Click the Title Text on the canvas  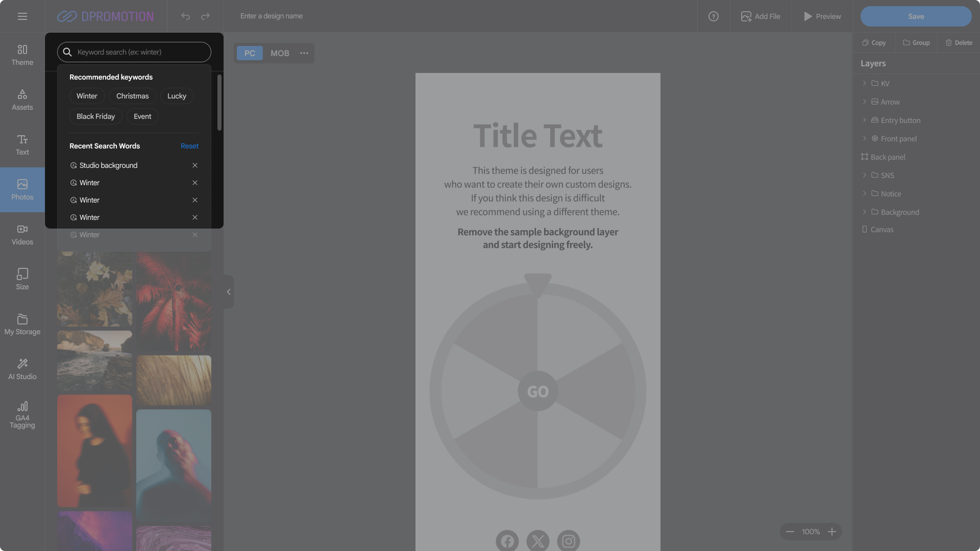(x=538, y=136)
